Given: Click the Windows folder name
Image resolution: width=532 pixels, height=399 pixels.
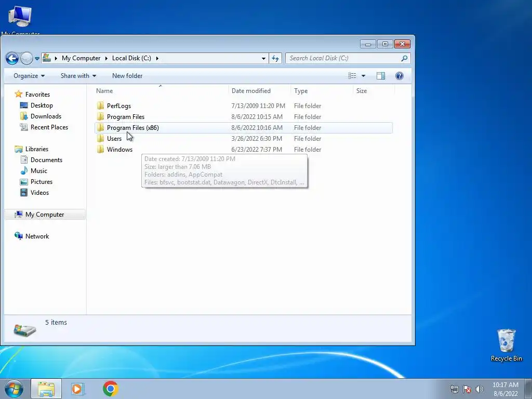Looking at the screenshot, I should [120, 149].
